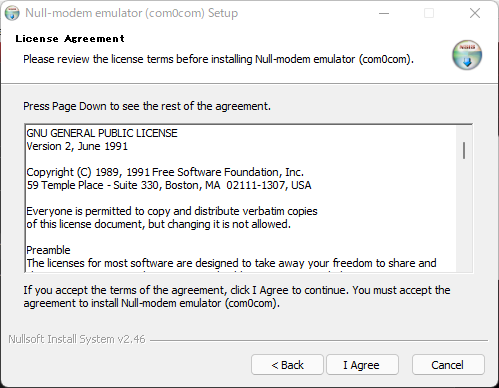Cancel the com0com setup
This screenshot has width=499, height=388.
[x=448, y=365]
